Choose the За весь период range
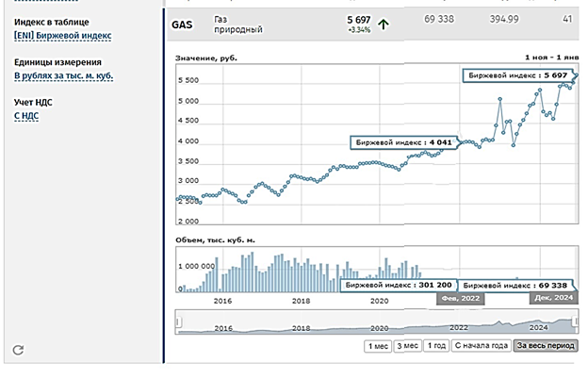The width and height of the screenshot is (588, 379). tap(546, 346)
